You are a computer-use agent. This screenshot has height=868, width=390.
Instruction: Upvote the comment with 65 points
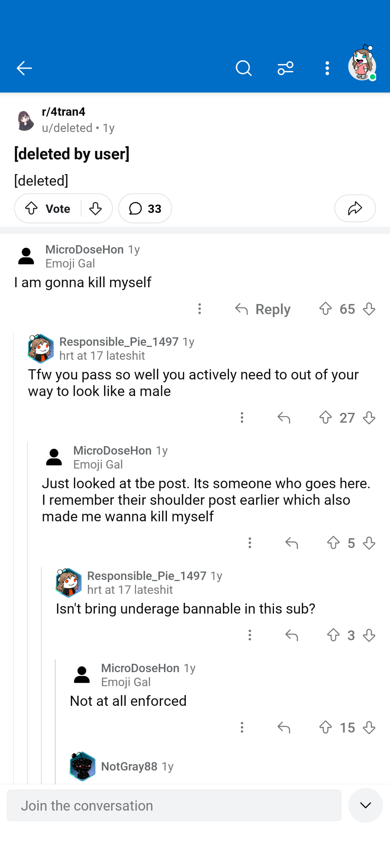click(x=325, y=309)
